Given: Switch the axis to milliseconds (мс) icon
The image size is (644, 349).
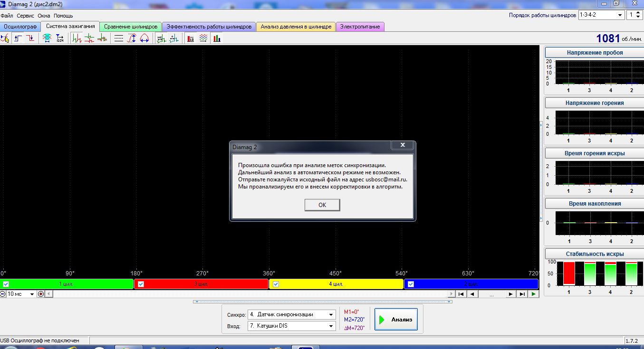Looking at the screenshot, I should (161, 38).
